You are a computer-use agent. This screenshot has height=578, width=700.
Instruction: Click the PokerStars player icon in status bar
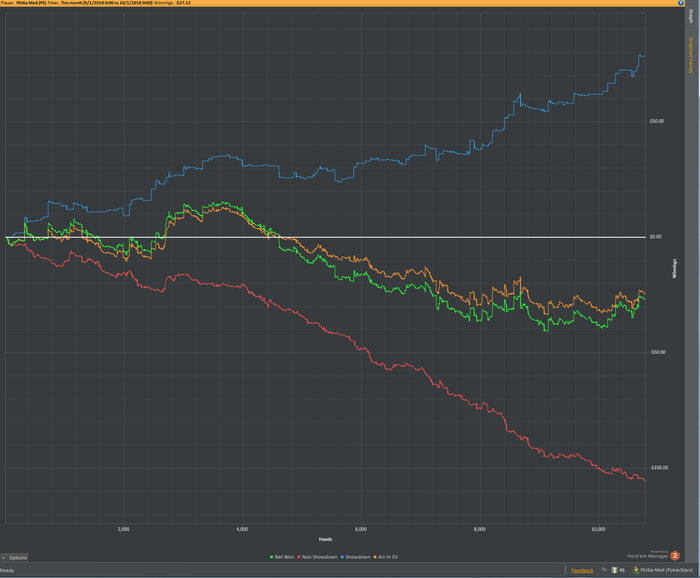pyautogui.click(x=636, y=570)
